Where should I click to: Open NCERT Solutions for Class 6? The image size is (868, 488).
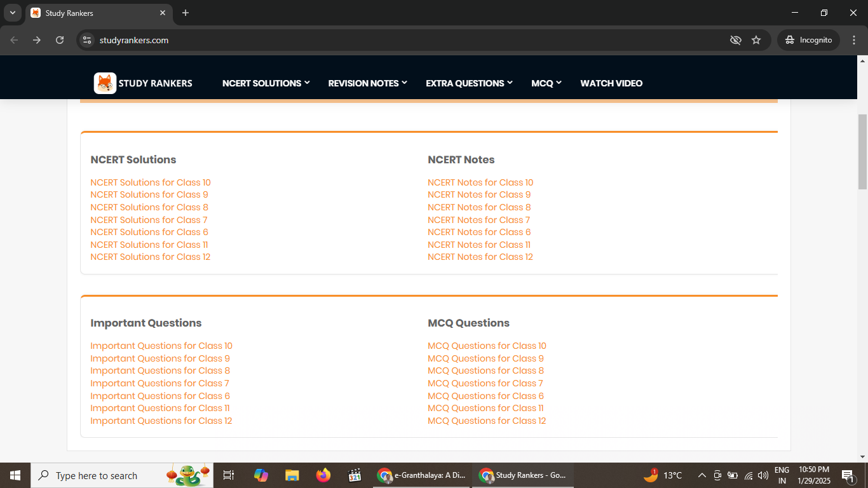[149, 232]
